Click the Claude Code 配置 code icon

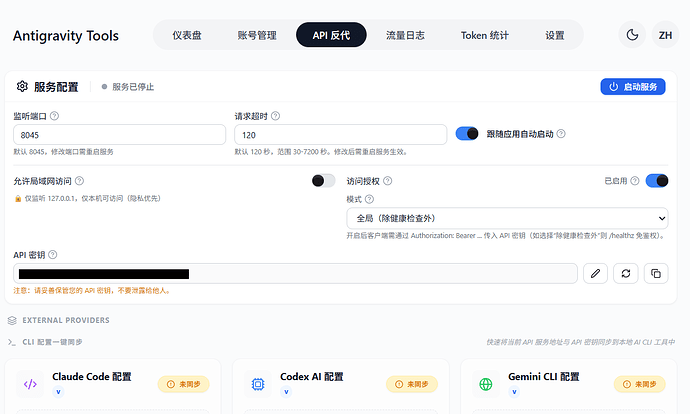click(x=30, y=384)
